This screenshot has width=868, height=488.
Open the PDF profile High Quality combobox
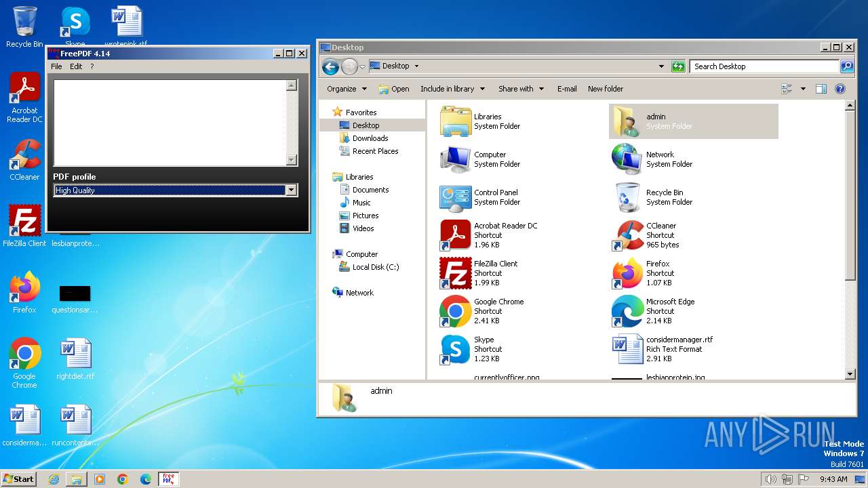point(175,190)
